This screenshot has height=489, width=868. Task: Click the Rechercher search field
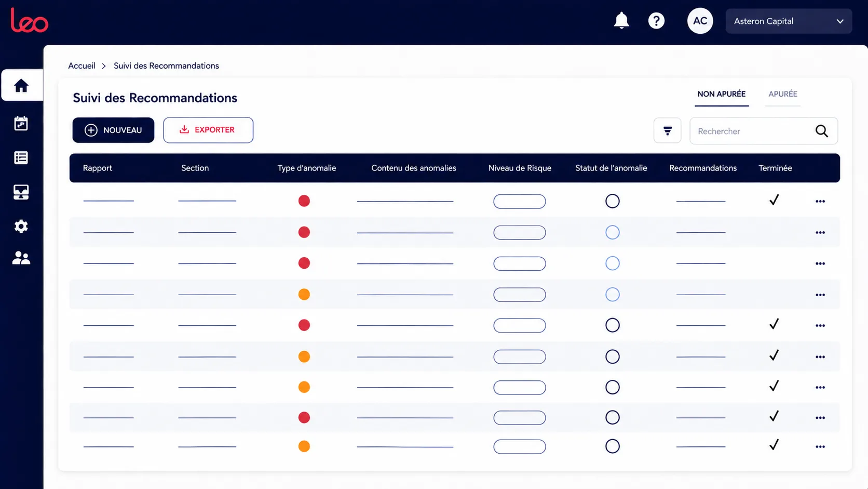[753, 131]
